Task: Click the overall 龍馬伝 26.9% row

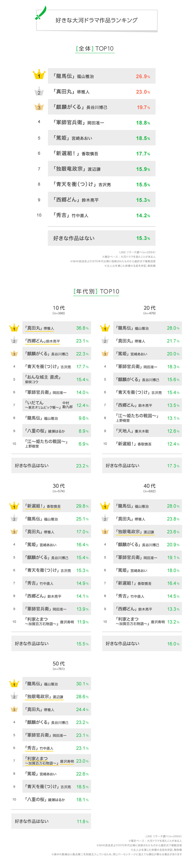Action: click(102, 76)
